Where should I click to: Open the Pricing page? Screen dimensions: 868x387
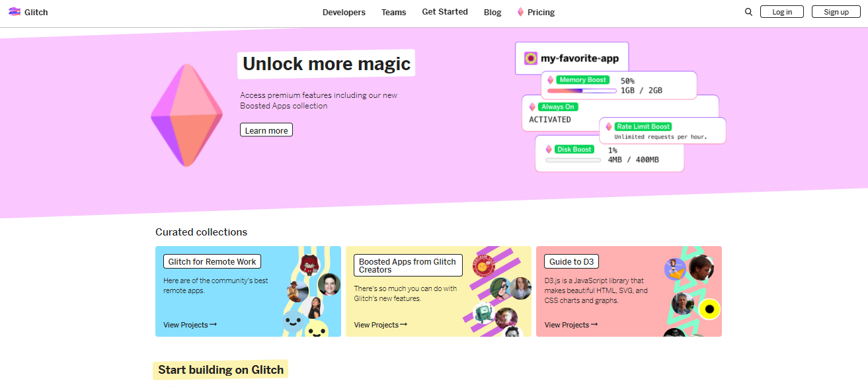click(x=541, y=12)
